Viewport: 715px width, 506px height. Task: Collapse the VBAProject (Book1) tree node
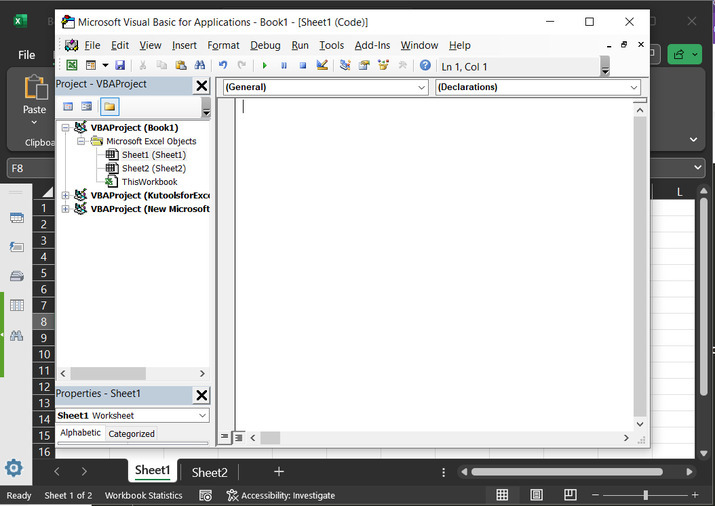pos(66,128)
